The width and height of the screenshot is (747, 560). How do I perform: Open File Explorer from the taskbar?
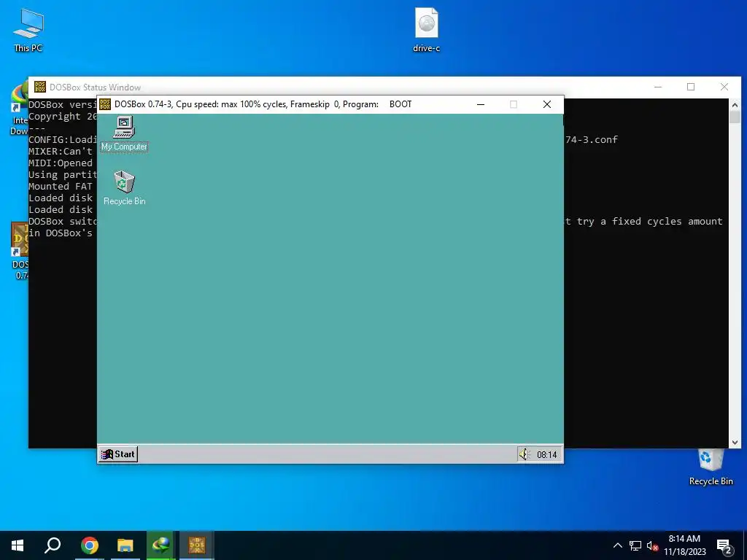click(x=125, y=545)
